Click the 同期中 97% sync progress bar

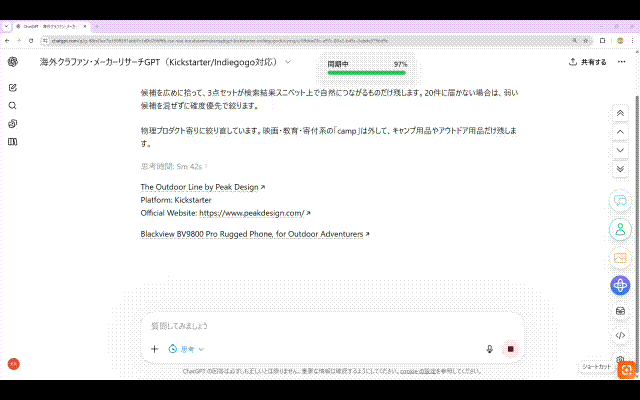click(x=367, y=73)
